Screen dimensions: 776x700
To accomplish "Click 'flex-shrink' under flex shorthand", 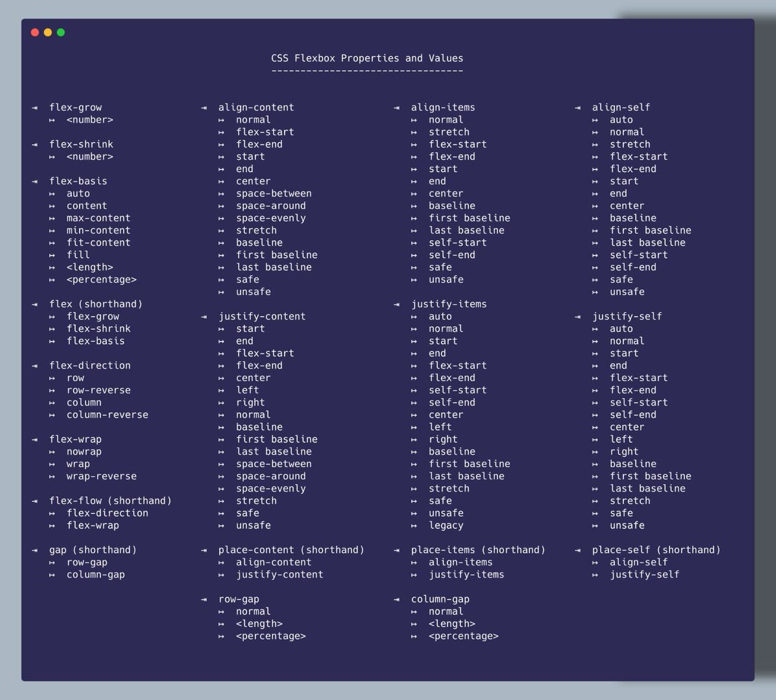I will [99, 329].
